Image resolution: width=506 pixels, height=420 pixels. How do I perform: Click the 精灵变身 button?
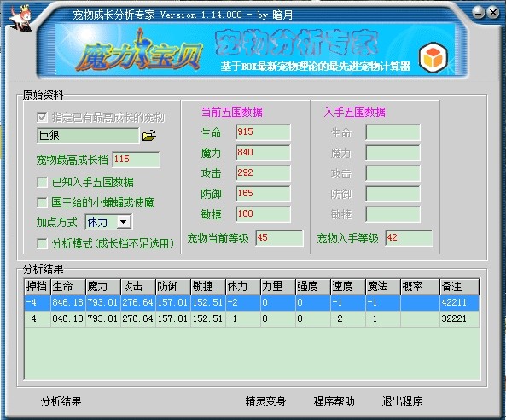point(265,401)
